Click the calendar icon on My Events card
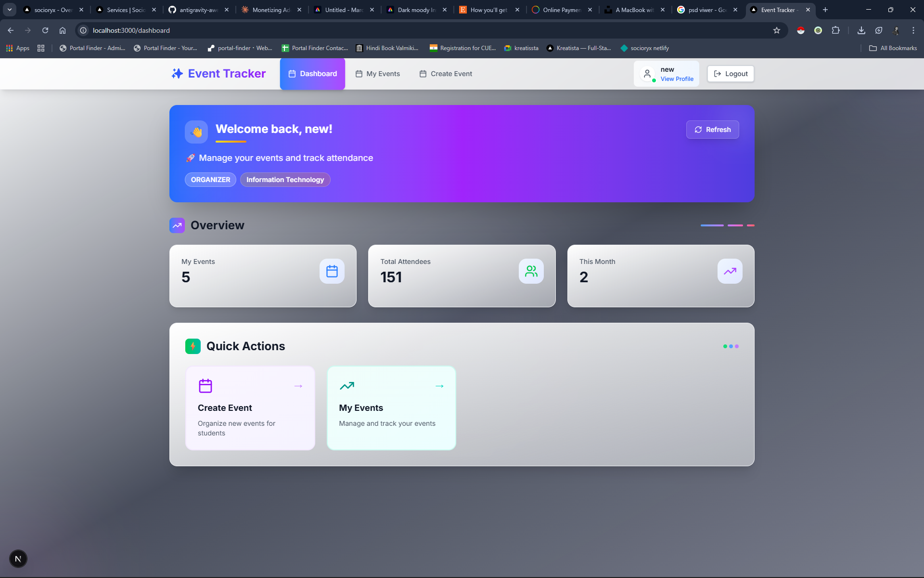924x578 pixels. (332, 271)
